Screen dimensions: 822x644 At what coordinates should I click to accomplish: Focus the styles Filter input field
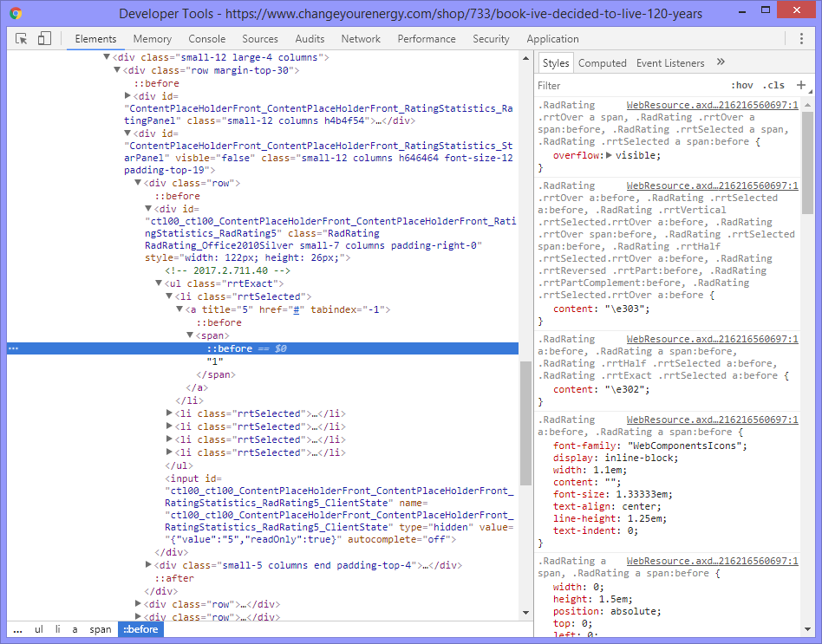[x=630, y=86]
